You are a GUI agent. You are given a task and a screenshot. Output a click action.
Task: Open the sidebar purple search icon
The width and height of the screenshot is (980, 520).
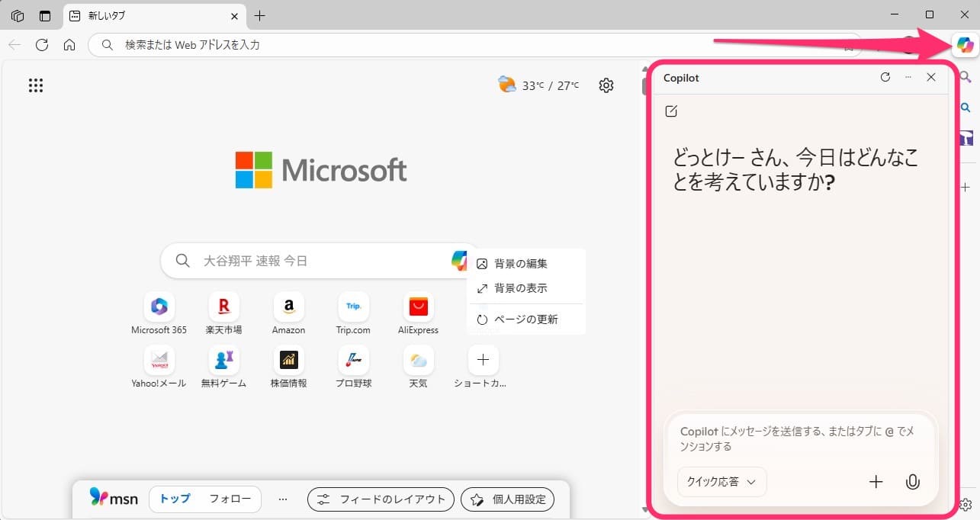pos(966,77)
